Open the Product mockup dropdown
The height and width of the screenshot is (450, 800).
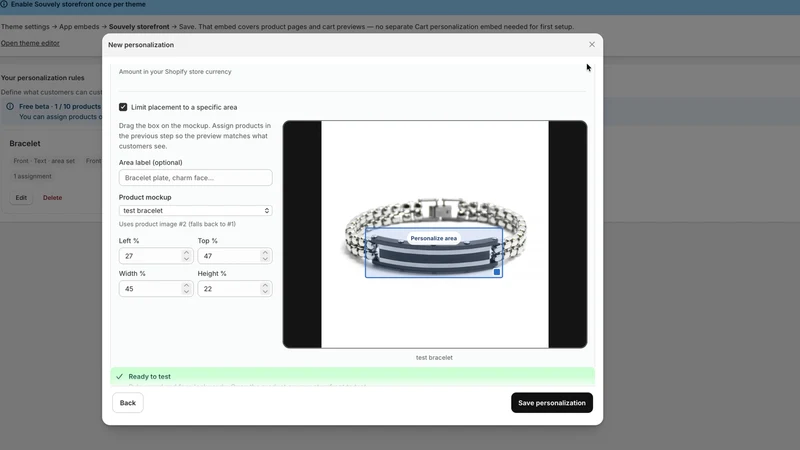coord(195,210)
